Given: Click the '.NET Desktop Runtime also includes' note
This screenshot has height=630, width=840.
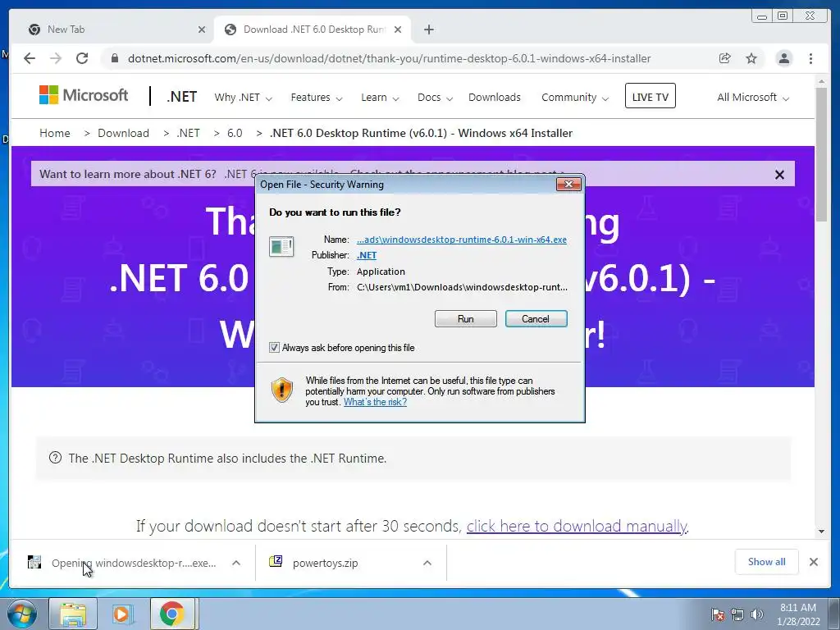Looking at the screenshot, I should click(227, 459).
